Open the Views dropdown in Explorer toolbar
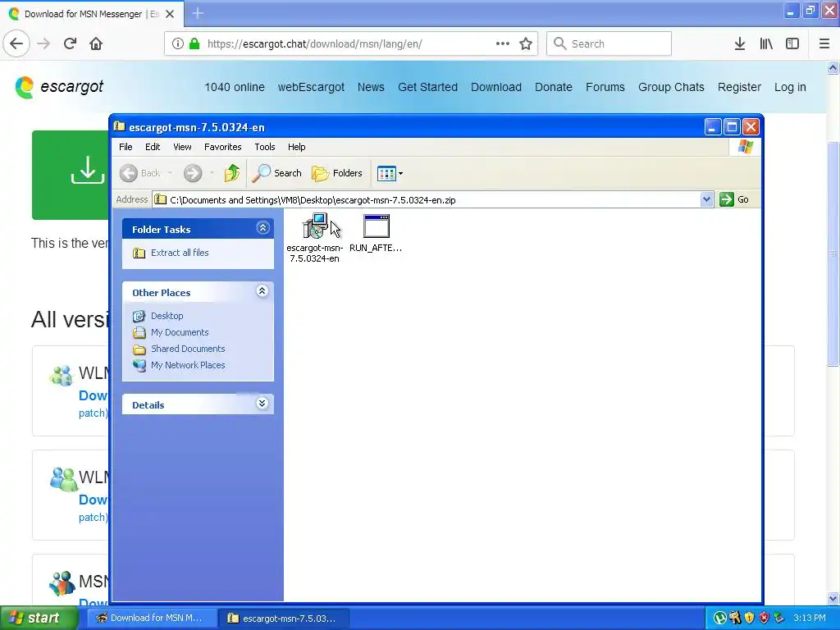This screenshot has height=630, width=840. point(390,173)
